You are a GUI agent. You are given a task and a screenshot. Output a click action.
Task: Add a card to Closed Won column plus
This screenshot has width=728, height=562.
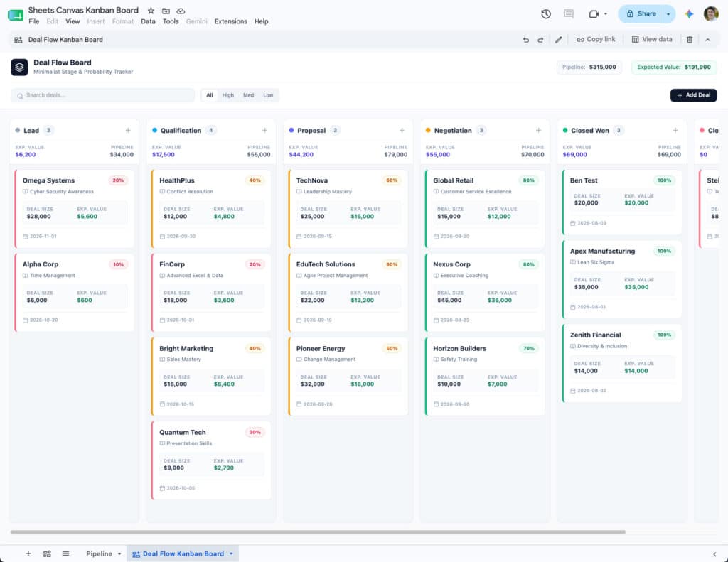pos(675,131)
